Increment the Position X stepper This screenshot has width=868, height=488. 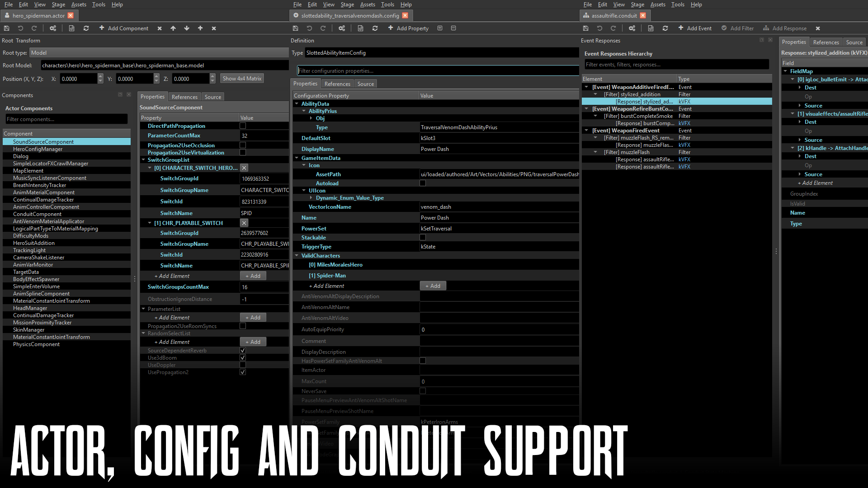click(100, 76)
